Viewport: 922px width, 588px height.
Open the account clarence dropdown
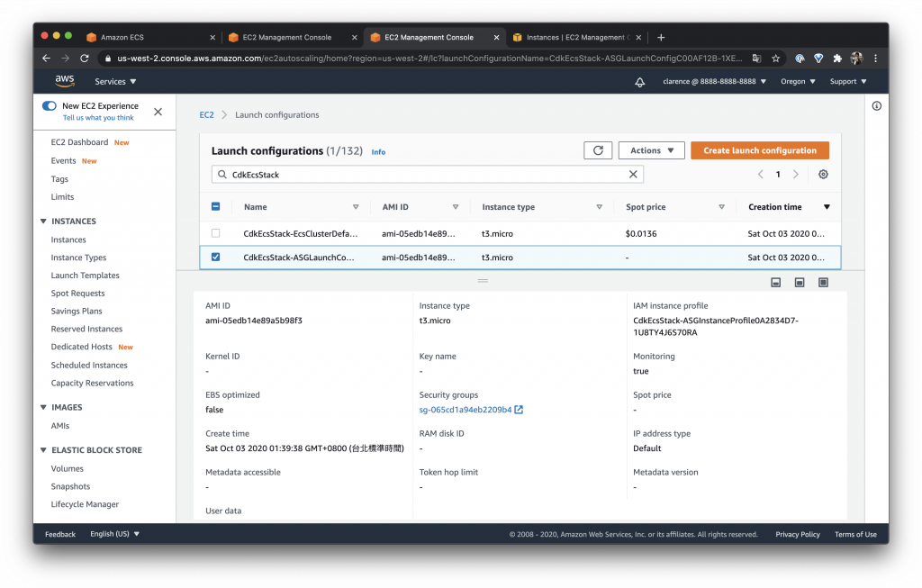point(714,82)
